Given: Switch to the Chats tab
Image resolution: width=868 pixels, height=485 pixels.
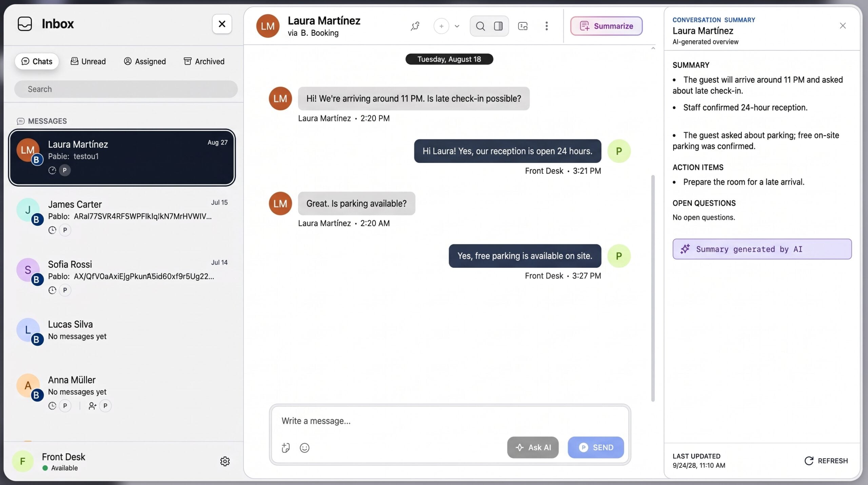Looking at the screenshot, I should (37, 61).
